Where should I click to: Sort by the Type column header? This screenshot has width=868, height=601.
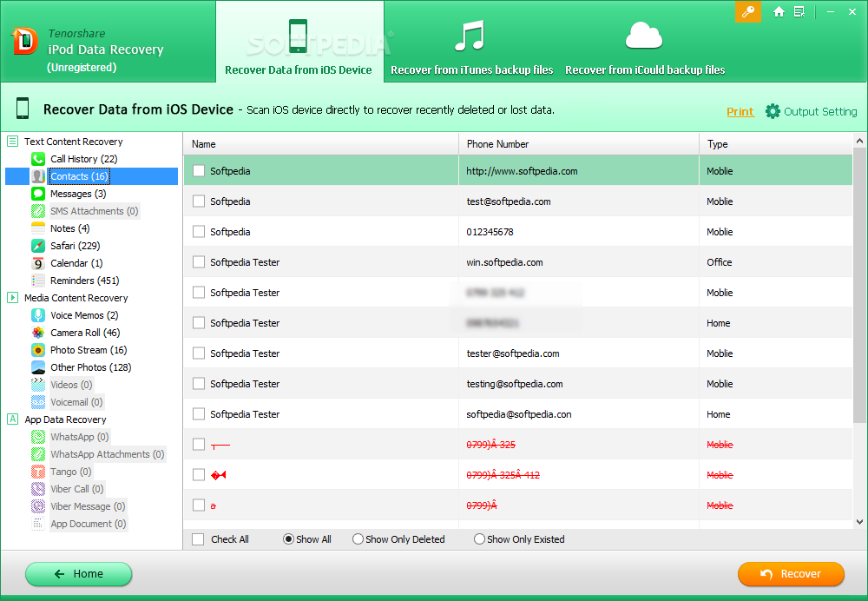click(776, 144)
